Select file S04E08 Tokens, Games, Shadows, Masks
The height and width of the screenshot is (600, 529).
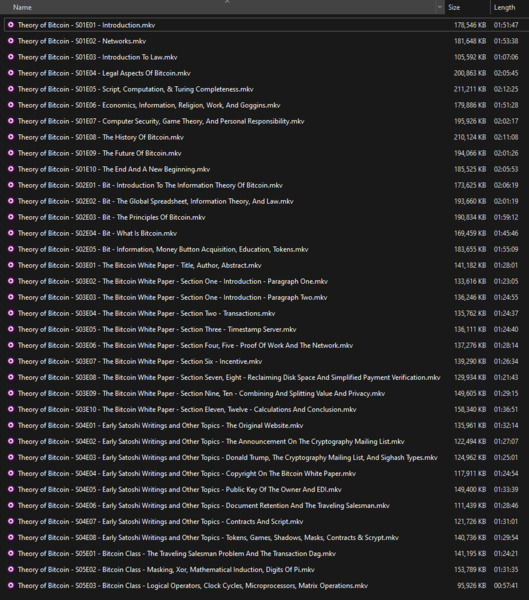(x=208, y=537)
